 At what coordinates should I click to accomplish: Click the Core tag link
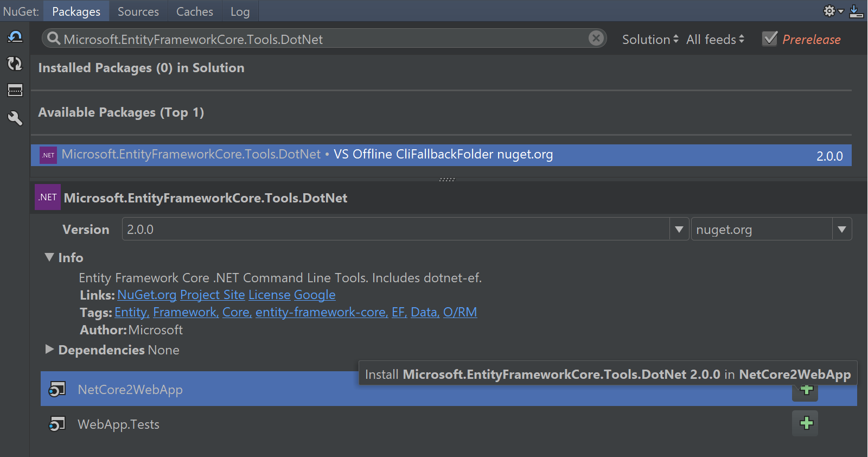click(x=237, y=312)
